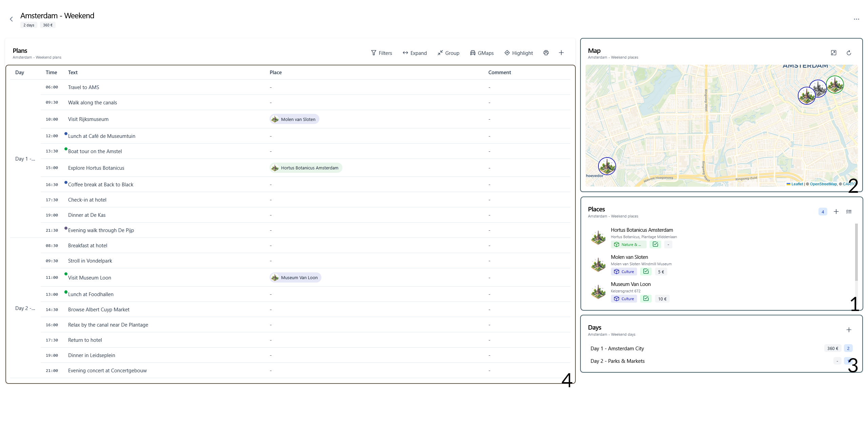This screenshot has height=436, width=868.
Task: Click the OpenStreetMap attribution link
Action: tap(823, 184)
